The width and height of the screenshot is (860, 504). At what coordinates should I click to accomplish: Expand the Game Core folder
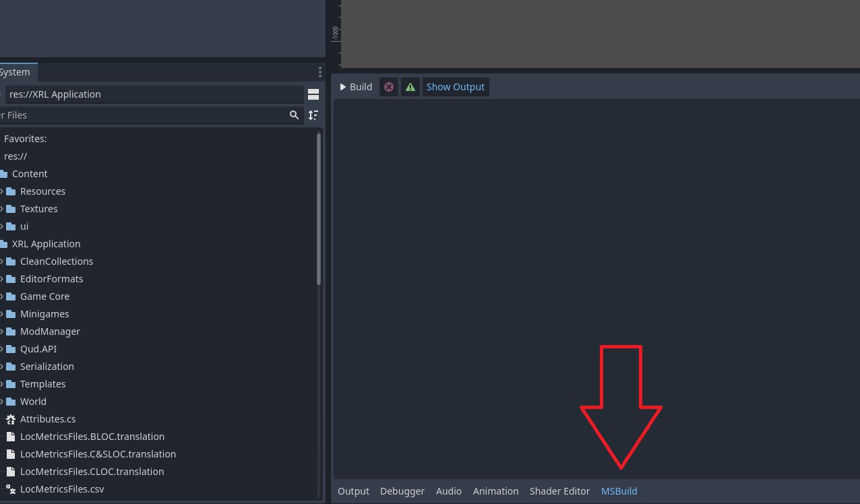pyautogui.click(x=2, y=296)
